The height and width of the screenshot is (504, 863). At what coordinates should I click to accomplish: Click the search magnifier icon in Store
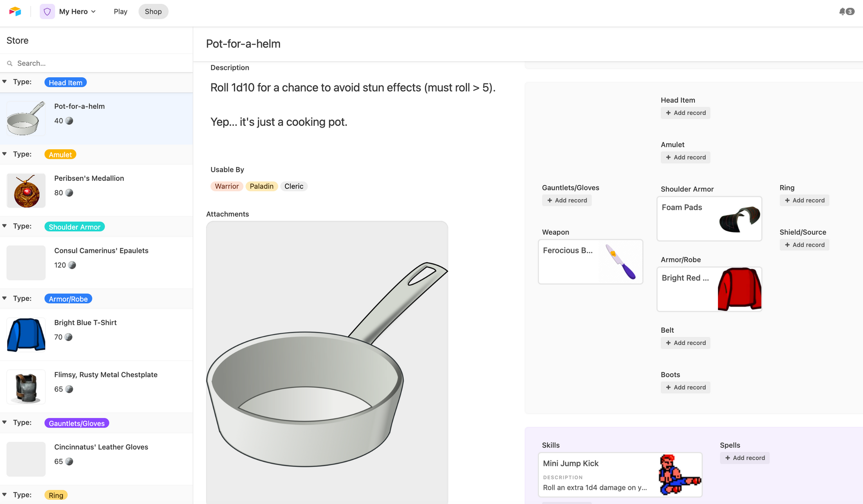pos(9,63)
